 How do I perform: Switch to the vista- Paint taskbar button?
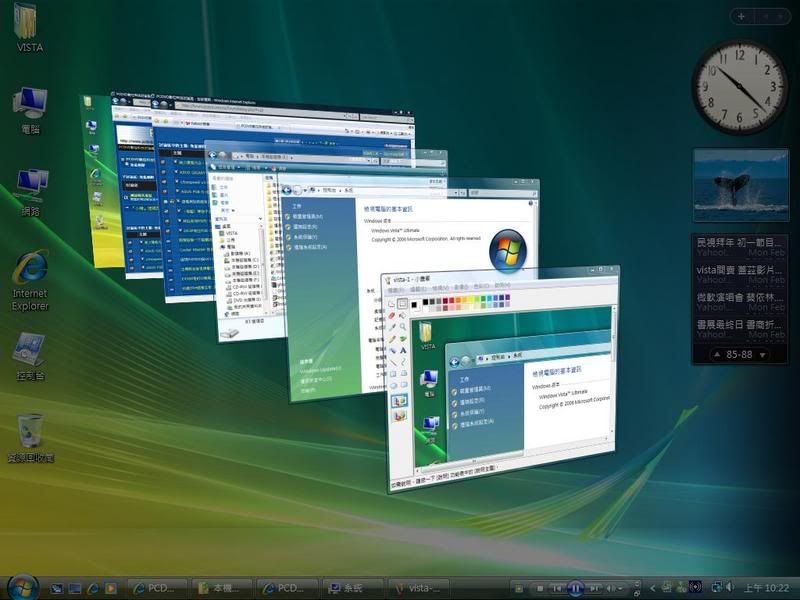click(418, 588)
